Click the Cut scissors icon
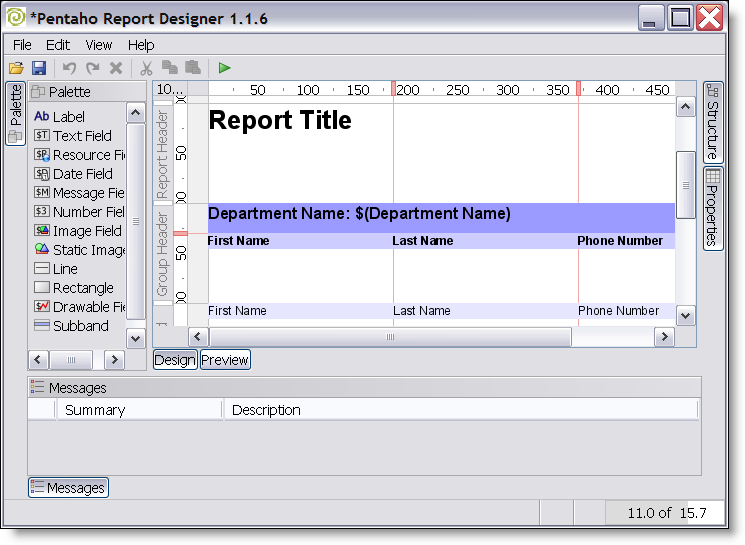Viewport: 745px width, 545px height. [x=146, y=68]
